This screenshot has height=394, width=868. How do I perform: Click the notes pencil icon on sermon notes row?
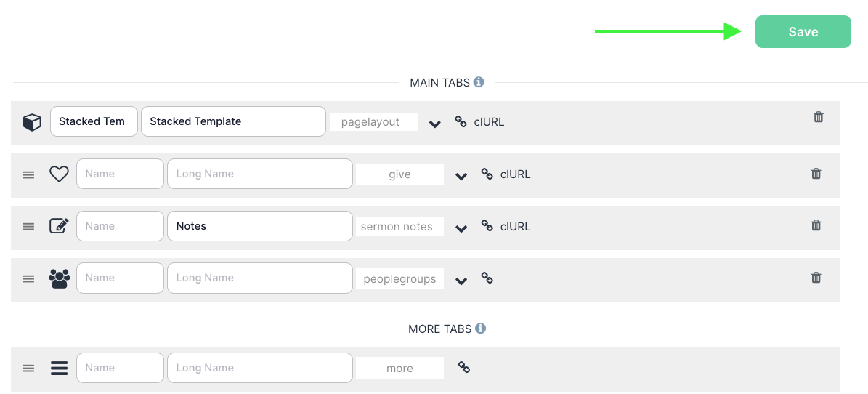pos(59,226)
